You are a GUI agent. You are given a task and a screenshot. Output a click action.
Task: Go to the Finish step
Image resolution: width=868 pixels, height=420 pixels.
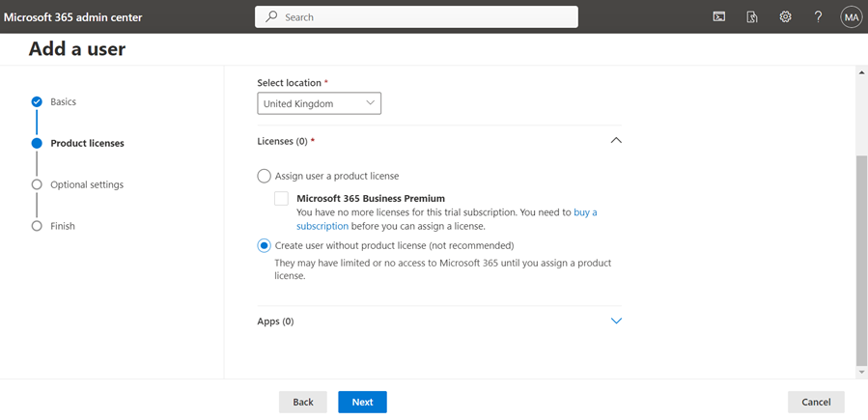tap(63, 226)
